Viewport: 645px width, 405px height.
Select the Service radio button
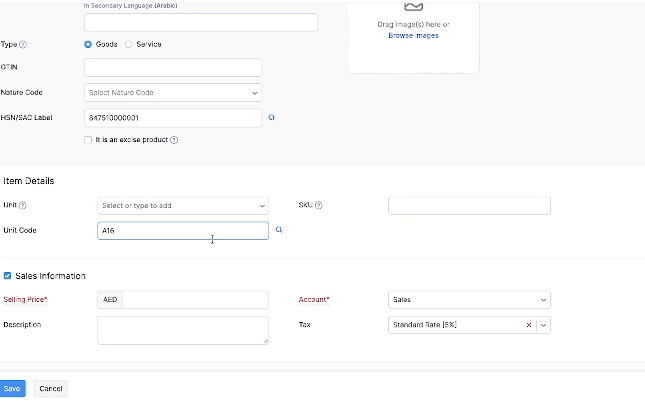[129, 44]
